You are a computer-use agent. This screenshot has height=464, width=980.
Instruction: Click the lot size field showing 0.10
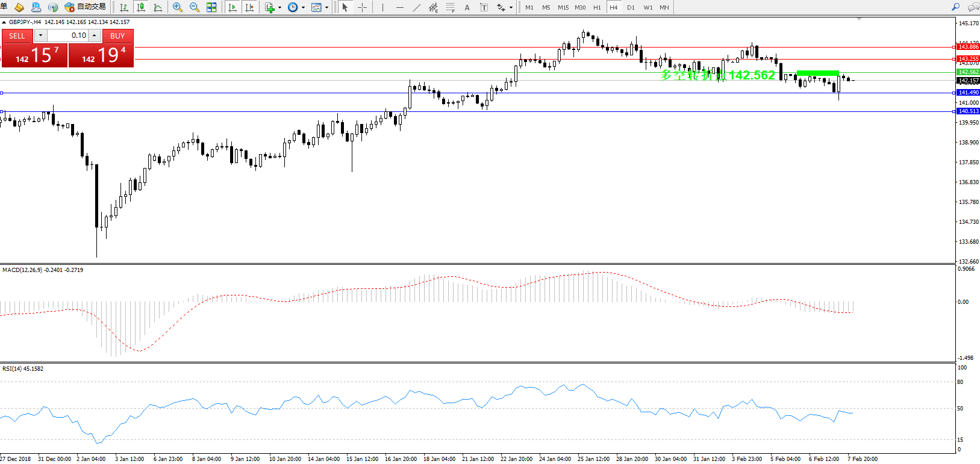[x=68, y=36]
